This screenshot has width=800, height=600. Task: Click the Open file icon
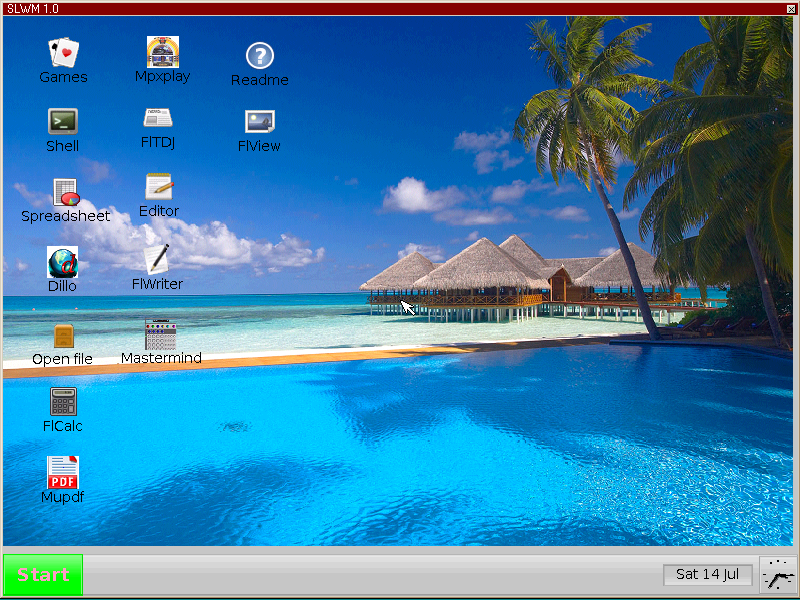pyautogui.click(x=63, y=336)
